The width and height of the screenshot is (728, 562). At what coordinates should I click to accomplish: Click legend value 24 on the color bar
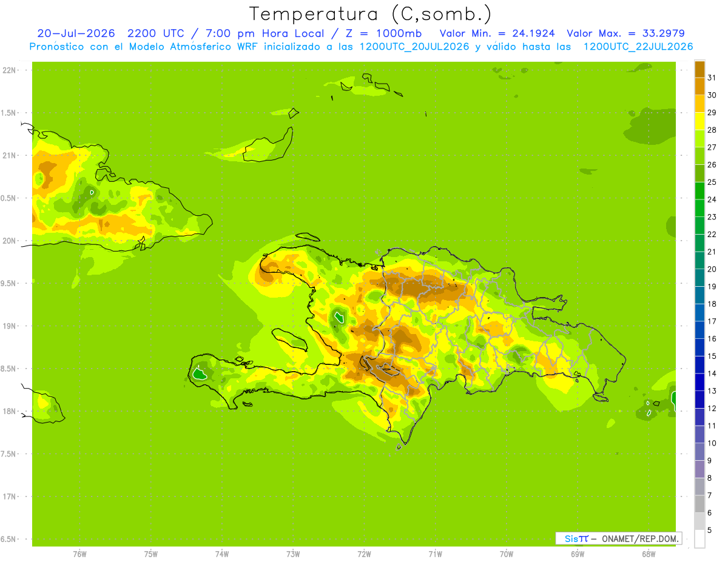(x=712, y=199)
